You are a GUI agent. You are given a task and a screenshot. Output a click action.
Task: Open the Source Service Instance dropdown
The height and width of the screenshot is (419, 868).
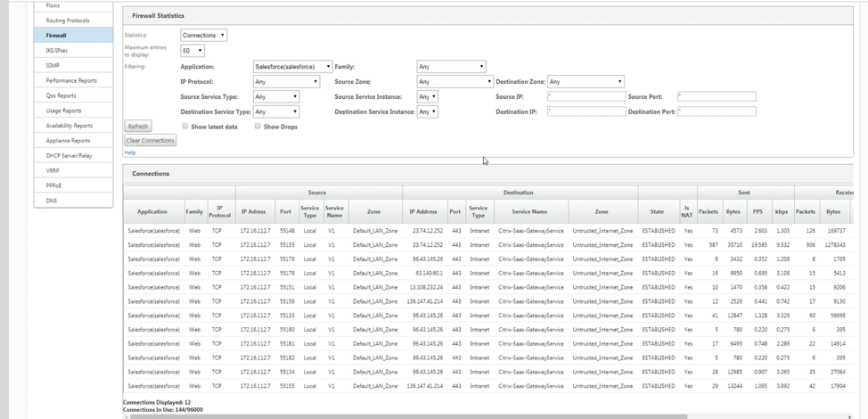point(428,96)
